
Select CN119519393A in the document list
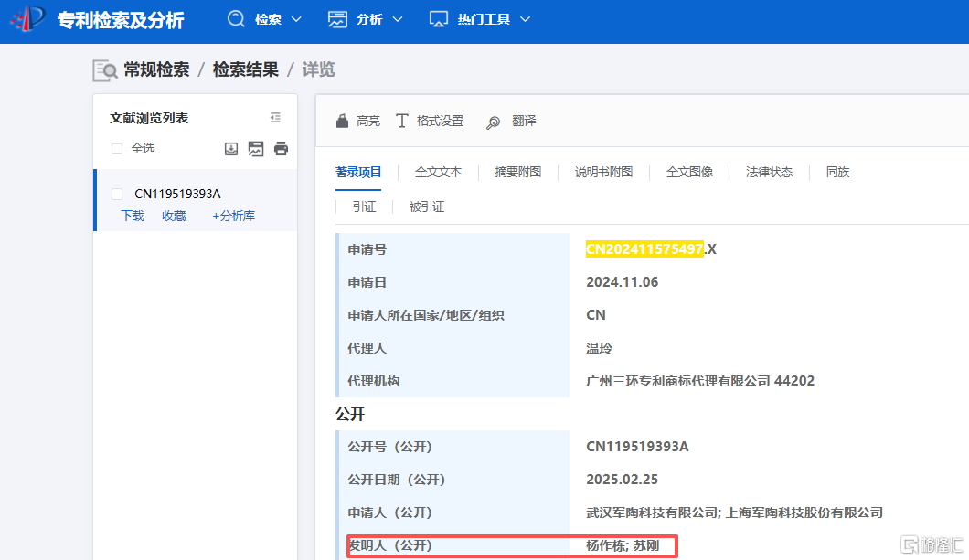(177, 194)
